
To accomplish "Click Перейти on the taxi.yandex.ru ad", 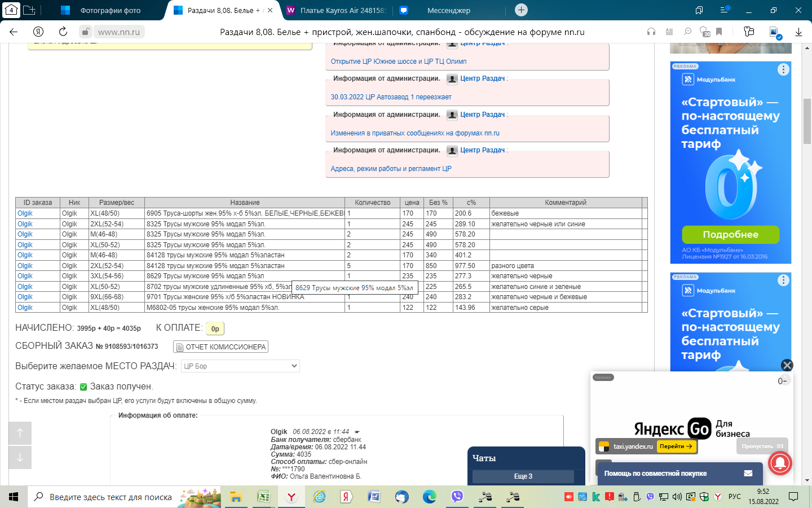I will point(676,446).
